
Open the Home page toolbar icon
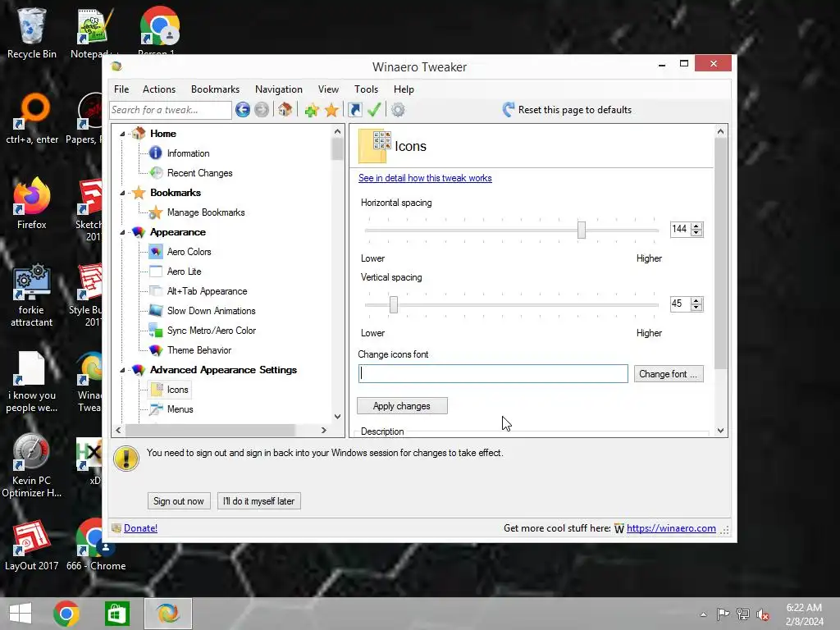click(x=285, y=110)
